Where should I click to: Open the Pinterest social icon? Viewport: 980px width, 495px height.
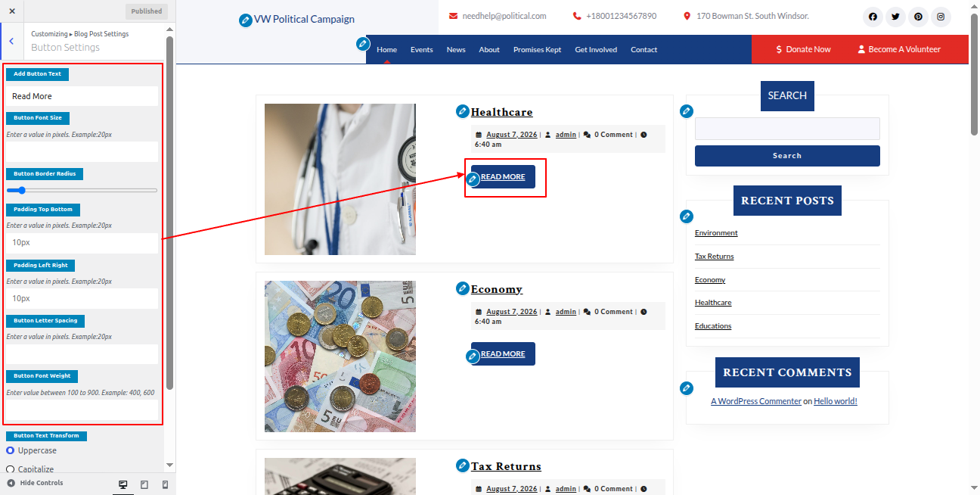pyautogui.click(x=918, y=16)
